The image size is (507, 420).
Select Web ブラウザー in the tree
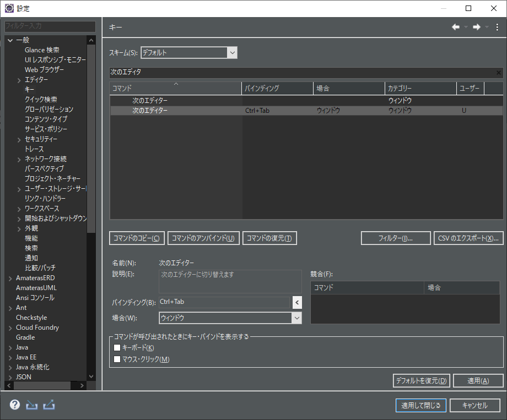tap(44, 70)
